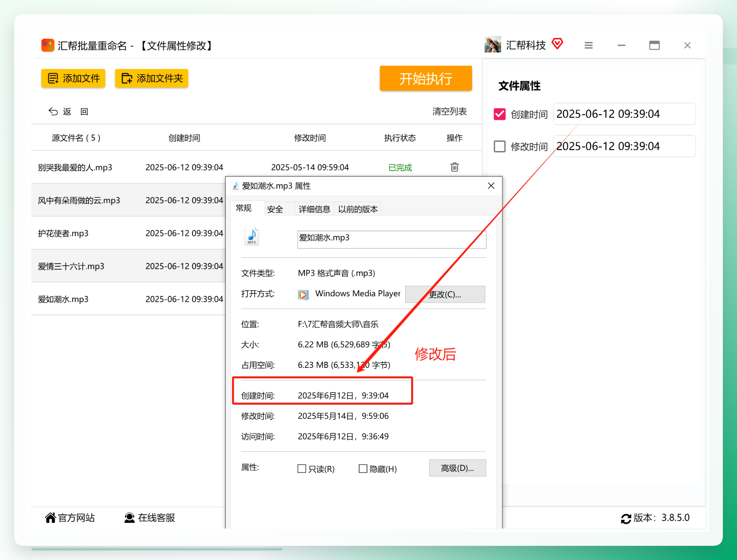This screenshot has height=560, width=737.
Task: Click the 添加文件 button
Action: (73, 78)
